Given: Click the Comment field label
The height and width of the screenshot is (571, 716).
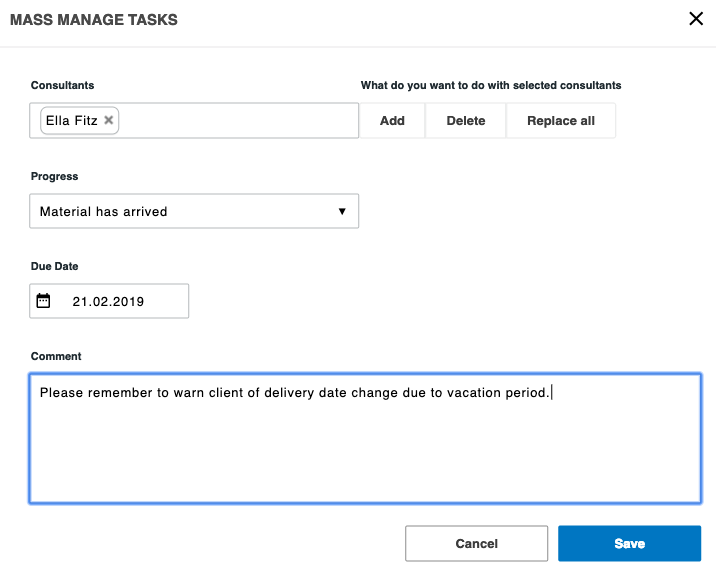Looking at the screenshot, I should [56, 356].
